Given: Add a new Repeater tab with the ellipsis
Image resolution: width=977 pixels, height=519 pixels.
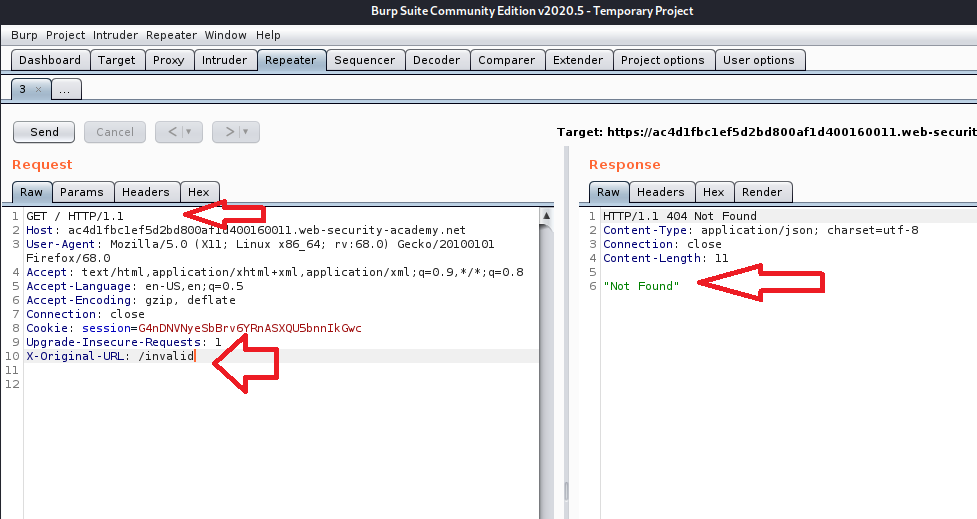Looking at the screenshot, I should click(65, 90).
